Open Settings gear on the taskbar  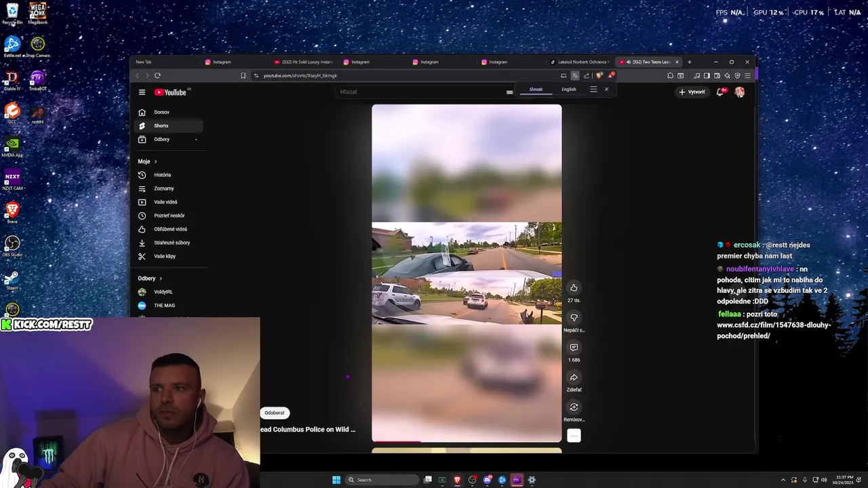[532, 480]
